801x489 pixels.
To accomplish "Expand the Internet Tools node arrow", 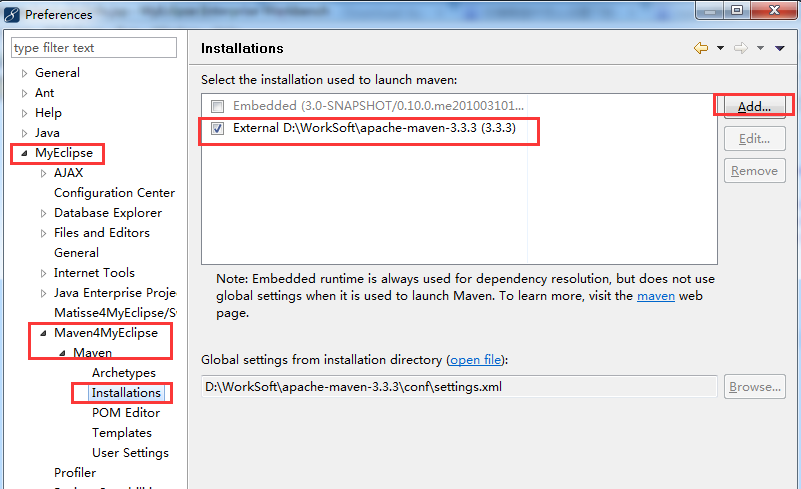I will coord(43,273).
